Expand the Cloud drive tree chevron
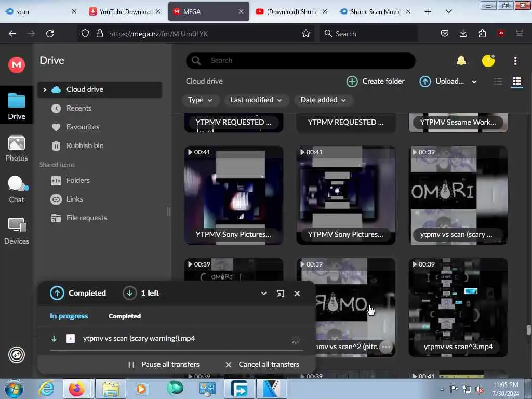 [45, 89]
